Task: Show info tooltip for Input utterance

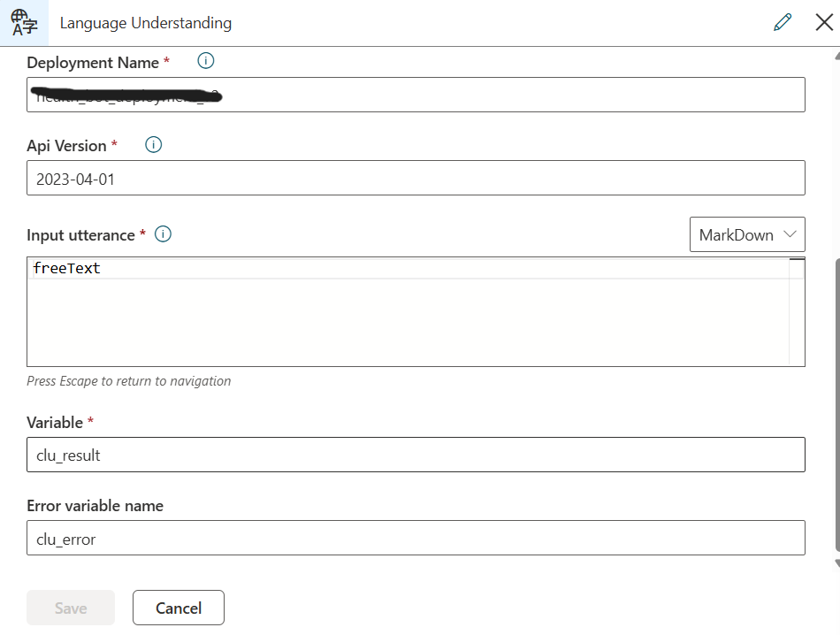Action: (x=163, y=234)
